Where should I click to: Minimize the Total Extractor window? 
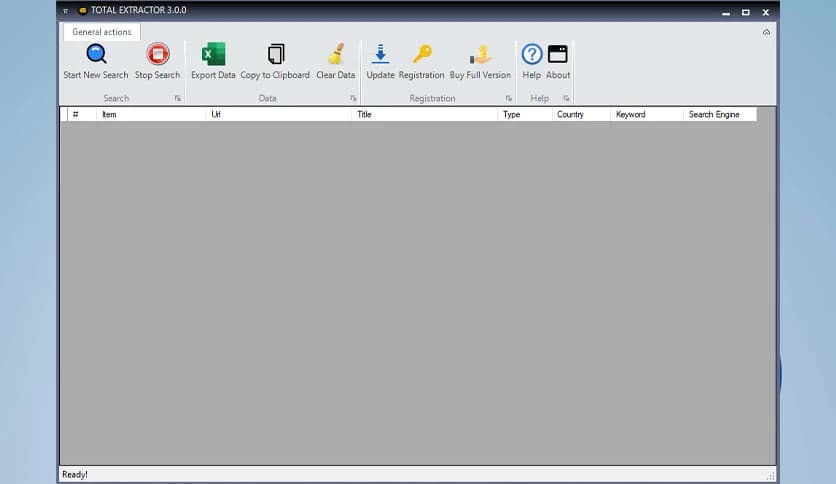tap(726, 12)
